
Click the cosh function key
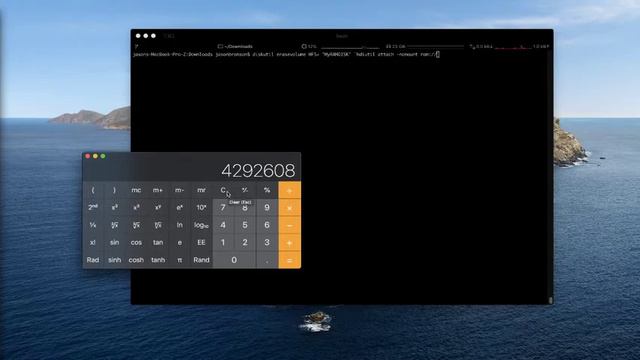click(x=136, y=260)
